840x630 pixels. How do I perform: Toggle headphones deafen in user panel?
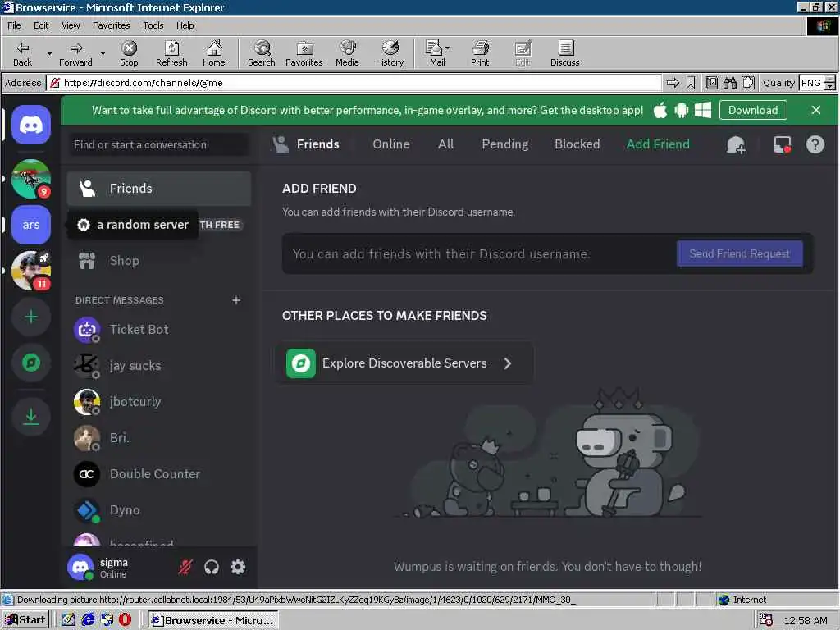[x=212, y=567]
